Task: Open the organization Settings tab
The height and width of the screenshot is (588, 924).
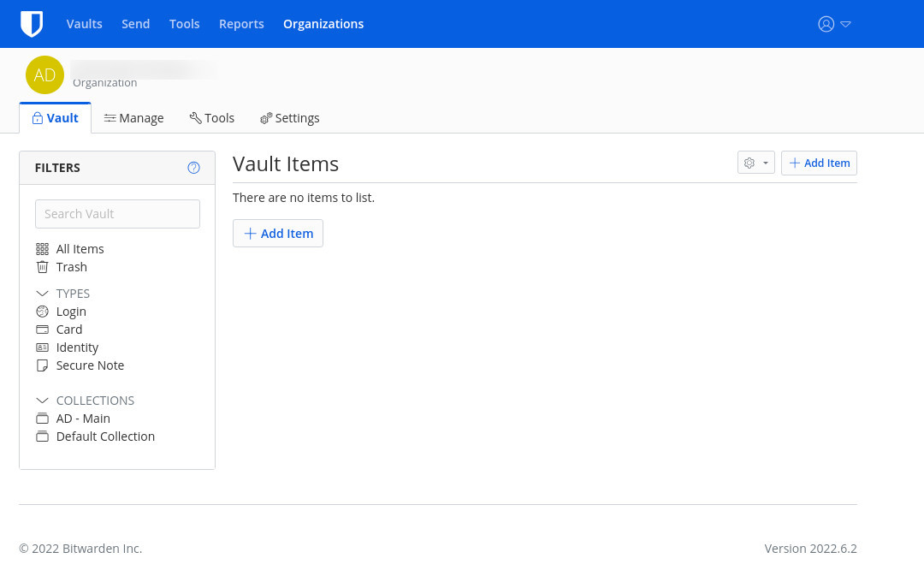Action: tap(289, 118)
